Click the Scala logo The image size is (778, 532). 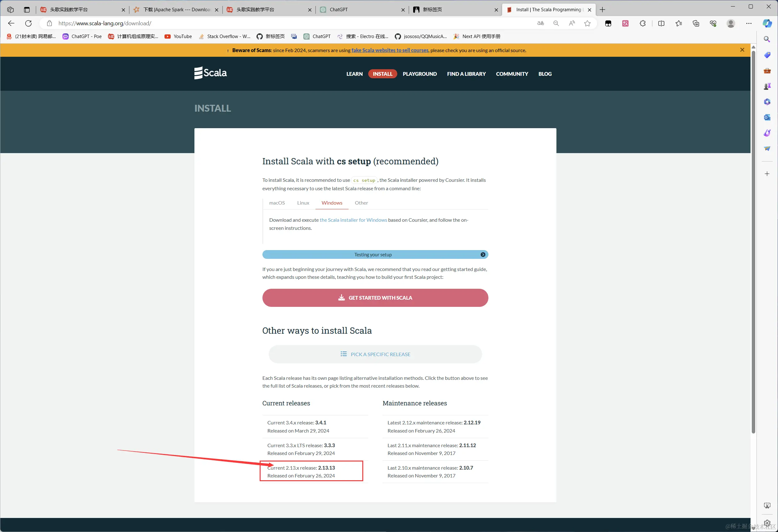pos(211,73)
